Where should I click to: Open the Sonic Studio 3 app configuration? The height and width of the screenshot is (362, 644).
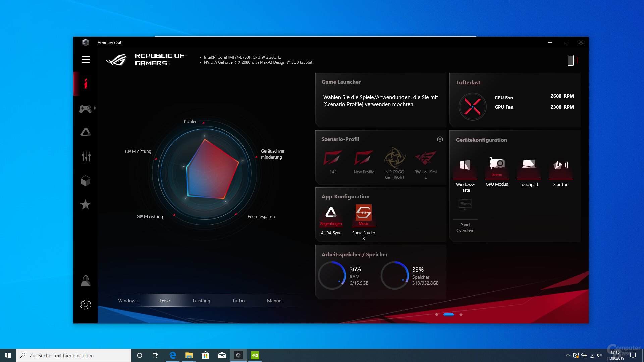pyautogui.click(x=363, y=213)
